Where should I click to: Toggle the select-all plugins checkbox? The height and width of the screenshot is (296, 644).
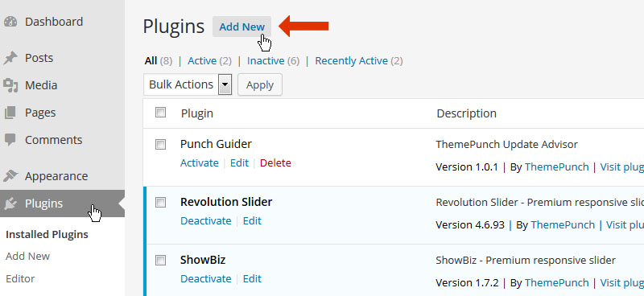(x=160, y=113)
